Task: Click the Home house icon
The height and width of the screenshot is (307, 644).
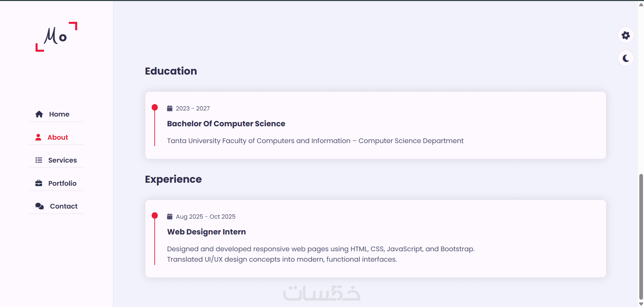Action: [39, 114]
